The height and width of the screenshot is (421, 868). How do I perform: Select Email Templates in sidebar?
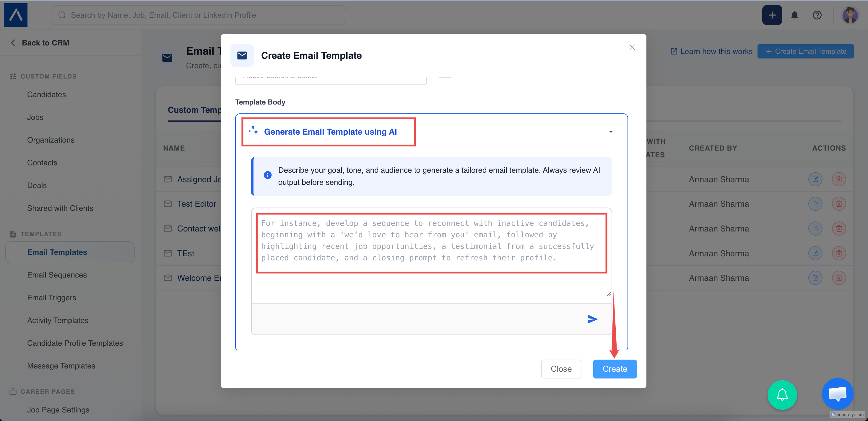pos(70,252)
